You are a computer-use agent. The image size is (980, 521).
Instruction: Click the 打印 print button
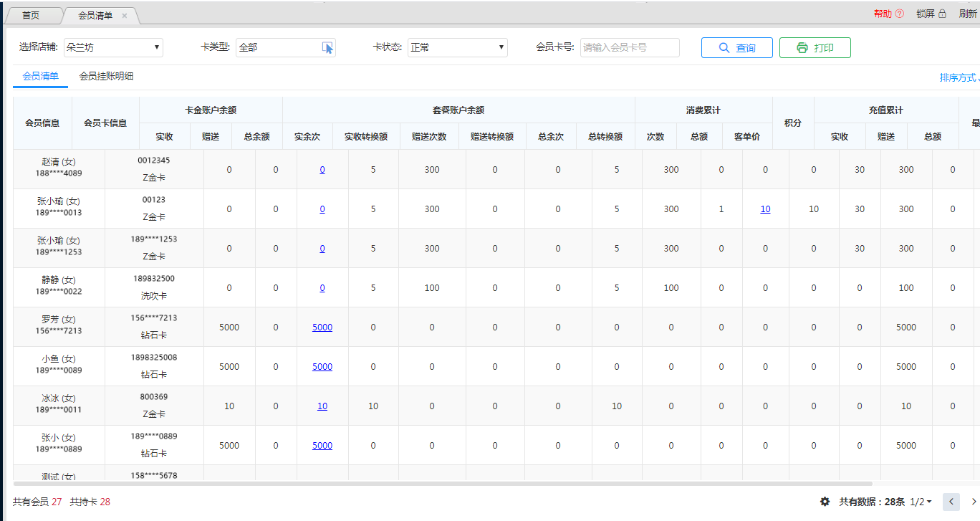(815, 48)
